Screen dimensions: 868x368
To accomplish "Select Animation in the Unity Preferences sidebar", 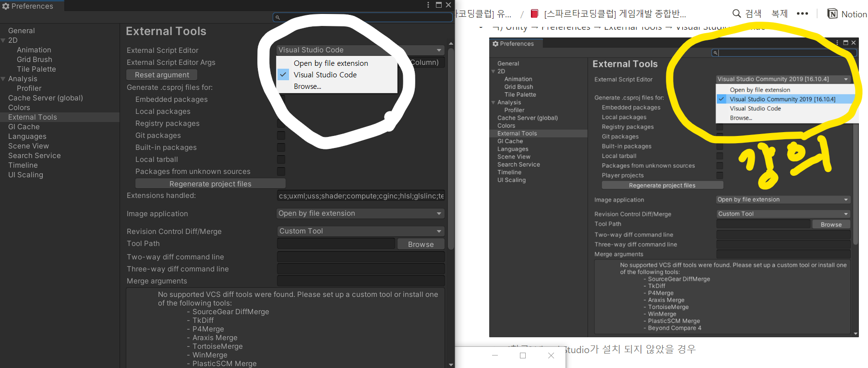I will [34, 50].
